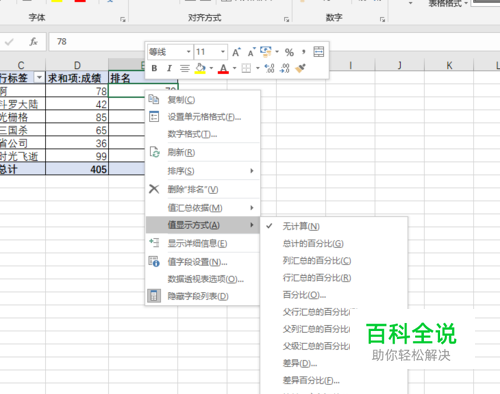500x394 pixels.
Task: Open 设置单元格格式(F) dialog
Action: (x=203, y=117)
